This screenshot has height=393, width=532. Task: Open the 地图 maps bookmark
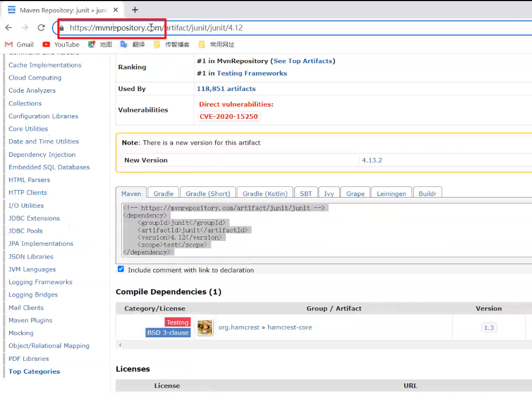[x=100, y=44]
